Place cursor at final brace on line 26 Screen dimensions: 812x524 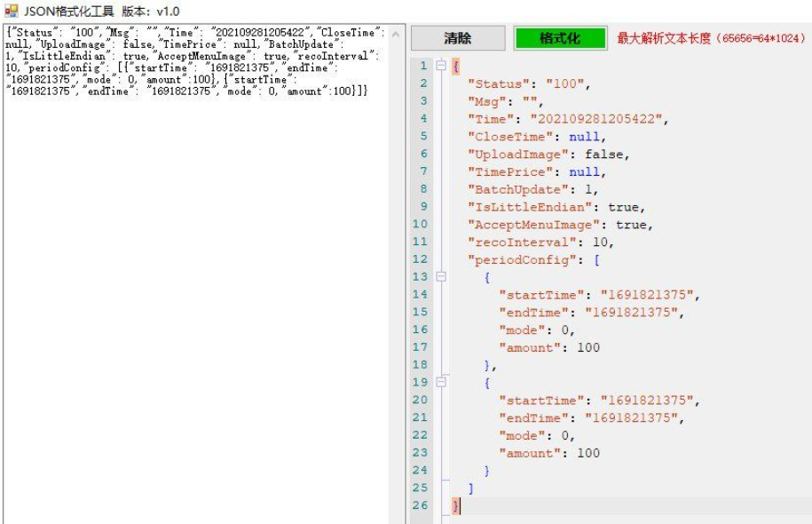pos(459,505)
